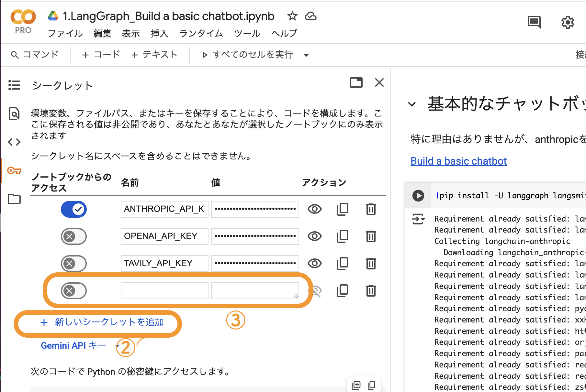
Task: Open the 編集 menu
Action: tap(102, 33)
